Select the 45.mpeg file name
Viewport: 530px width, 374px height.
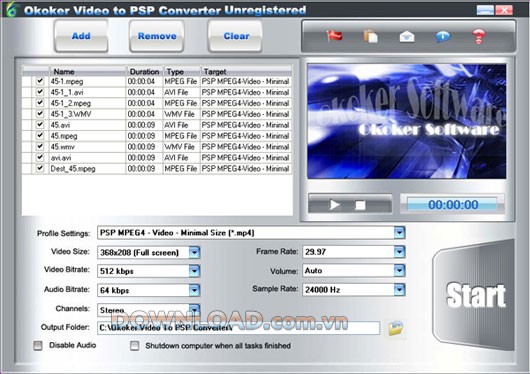point(64,136)
